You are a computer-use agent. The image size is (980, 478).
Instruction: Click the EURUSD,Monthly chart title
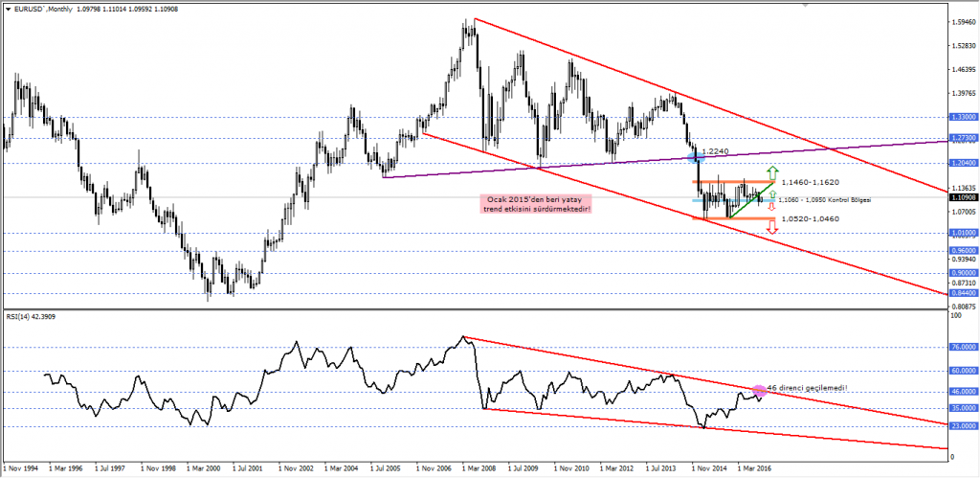pos(42,11)
